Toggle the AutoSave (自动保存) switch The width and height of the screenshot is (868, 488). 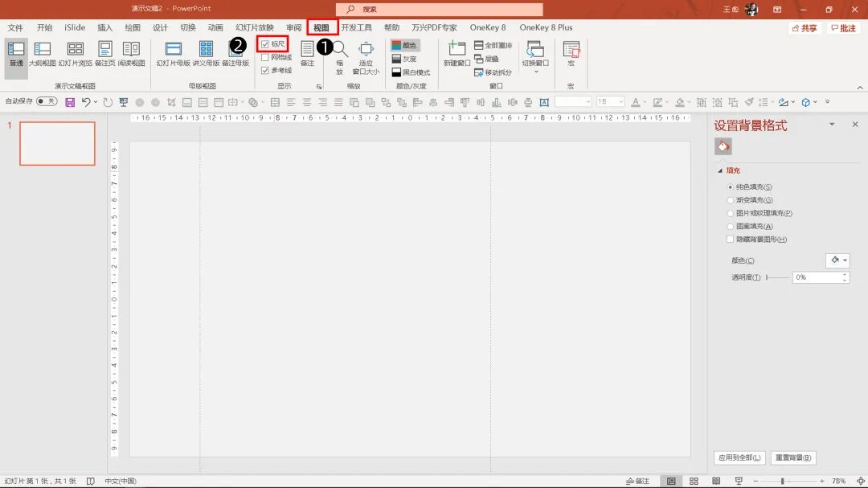click(47, 101)
